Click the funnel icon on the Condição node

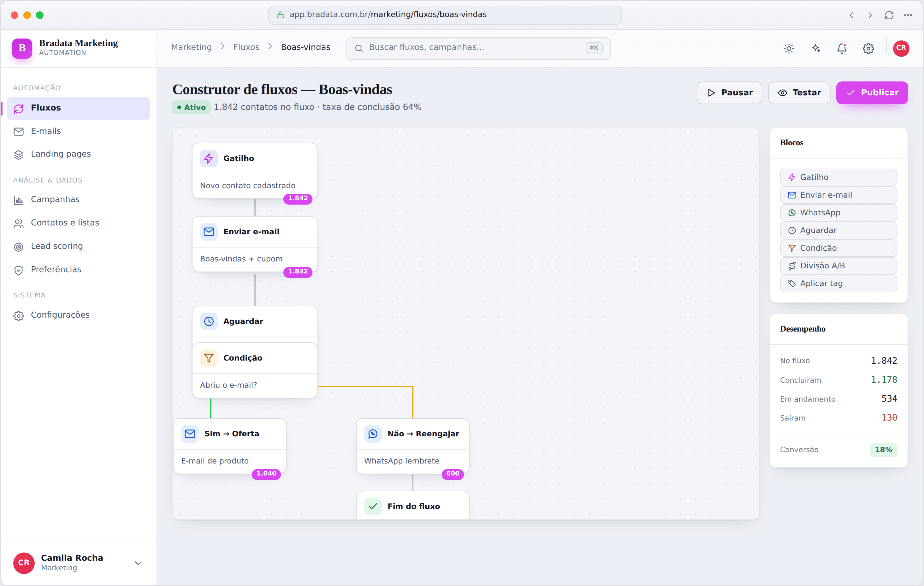click(209, 358)
